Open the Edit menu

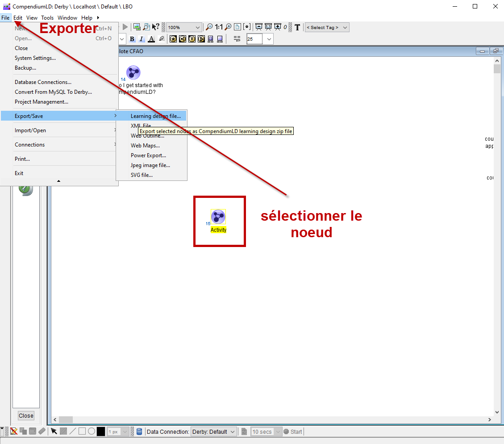18,18
